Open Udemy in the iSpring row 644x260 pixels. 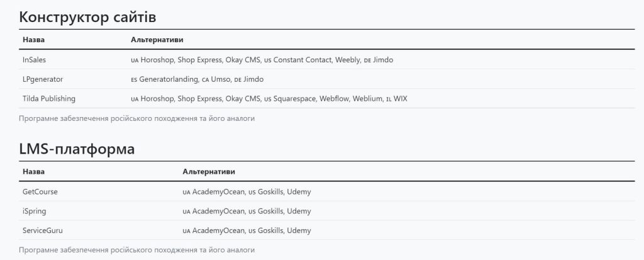pyautogui.click(x=299, y=211)
